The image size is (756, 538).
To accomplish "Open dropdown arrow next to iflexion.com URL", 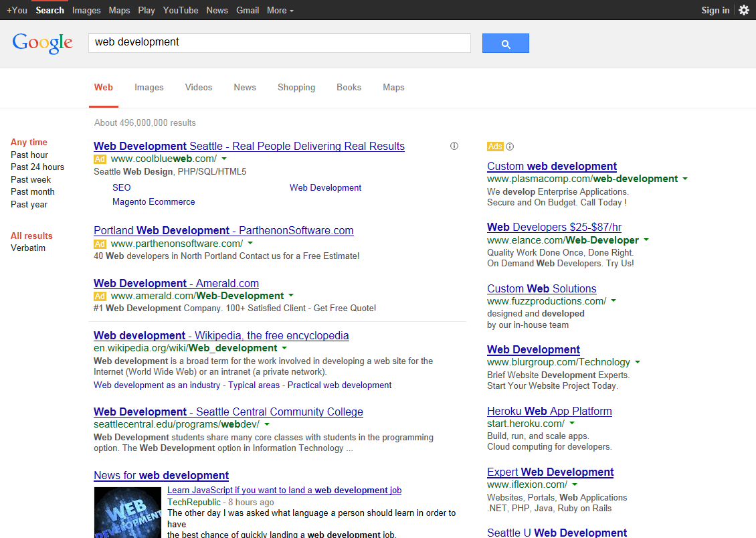I will [x=575, y=484].
